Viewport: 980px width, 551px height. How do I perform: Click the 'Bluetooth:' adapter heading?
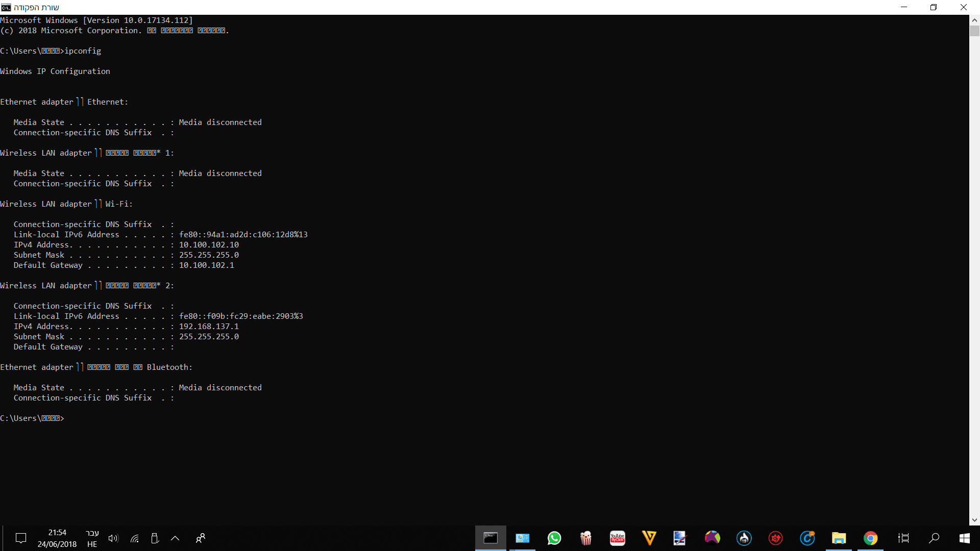169,367
